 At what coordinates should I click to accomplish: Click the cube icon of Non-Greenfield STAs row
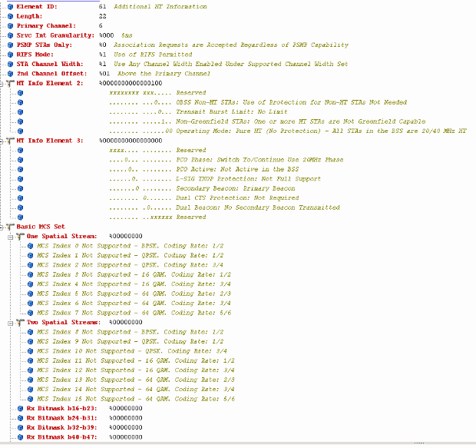(20, 121)
